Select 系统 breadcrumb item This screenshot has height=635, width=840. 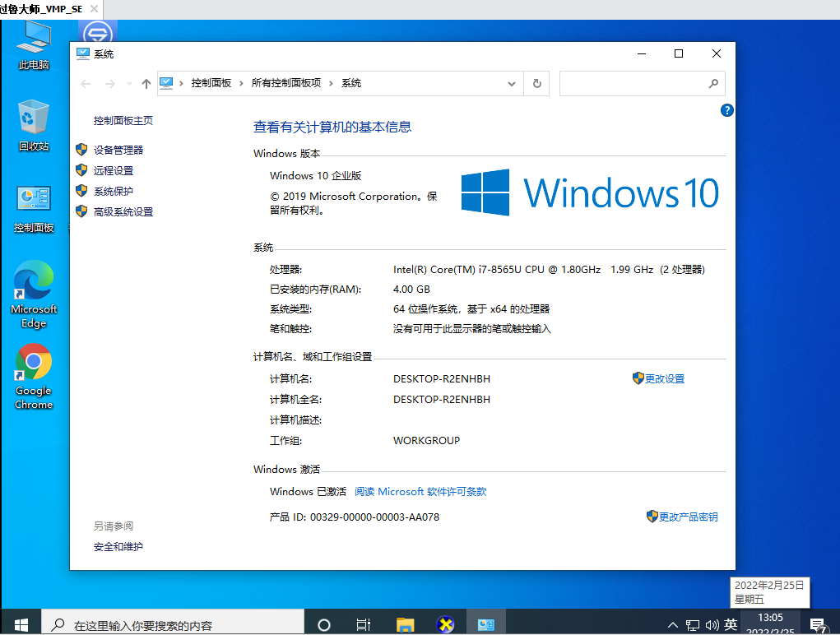(x=351, y=83)
